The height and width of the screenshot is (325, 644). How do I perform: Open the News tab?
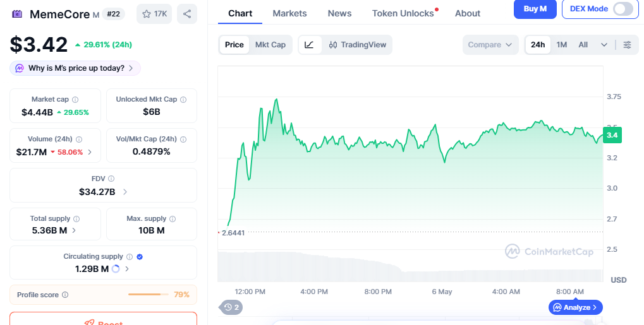pyautogui.click(x=339, y=13)
